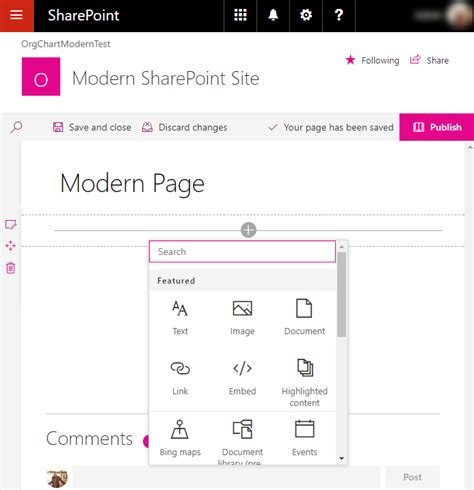Click the commenter avatar photo
The height and width of the screenshot is (490, 474).
pyautogui.click(x=57, y=478)
